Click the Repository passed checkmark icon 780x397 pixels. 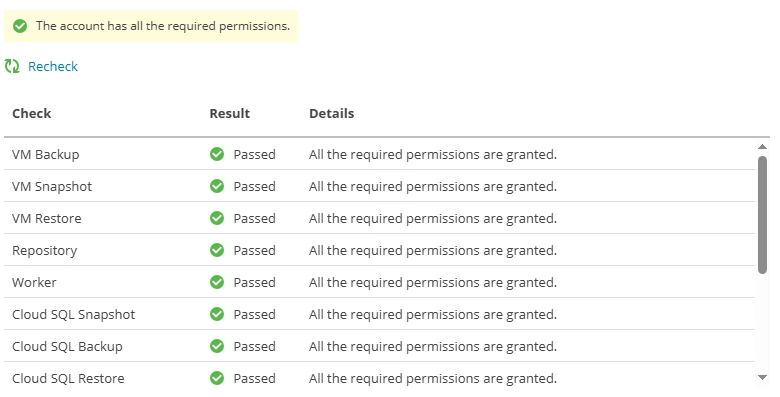217,250
